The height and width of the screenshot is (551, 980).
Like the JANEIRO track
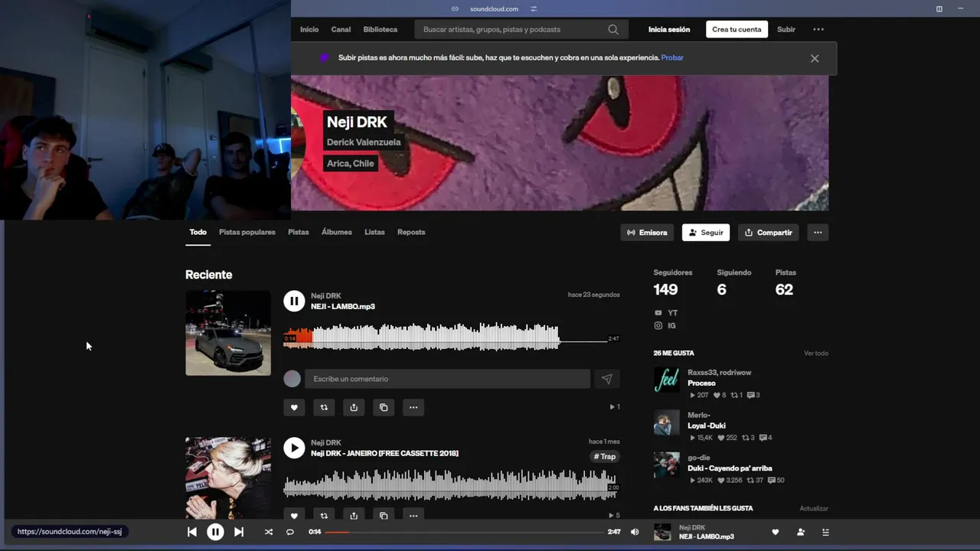coord(294,516)
